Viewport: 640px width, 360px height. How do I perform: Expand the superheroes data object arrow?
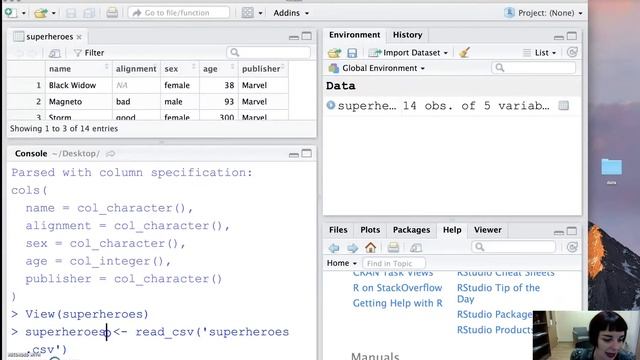pos(331,105)
